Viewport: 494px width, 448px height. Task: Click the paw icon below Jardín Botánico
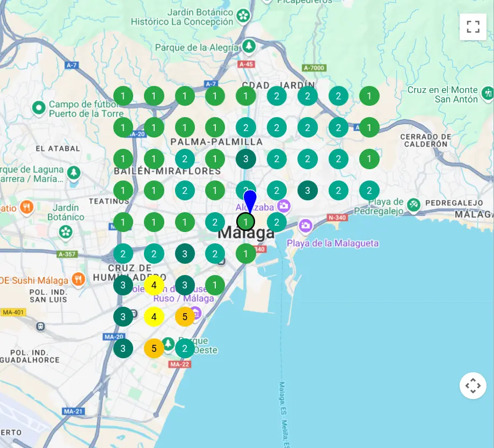(66, 232)
